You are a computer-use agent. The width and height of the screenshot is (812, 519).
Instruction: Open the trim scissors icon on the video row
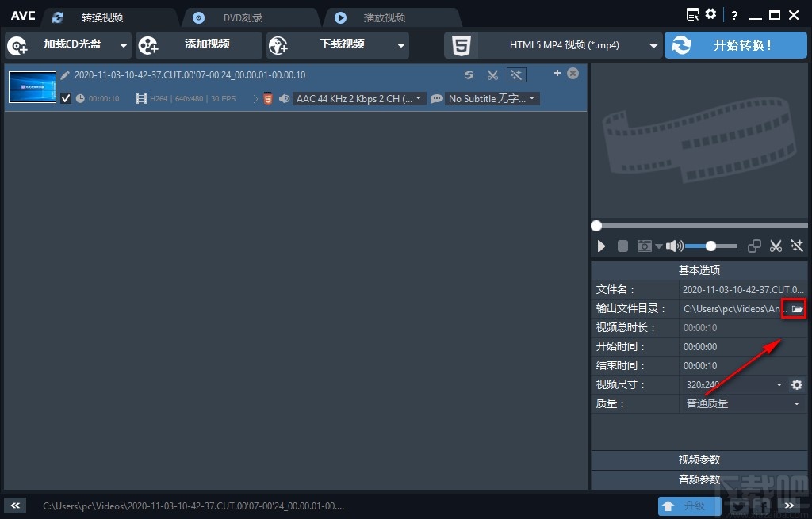tap(492, 74)
